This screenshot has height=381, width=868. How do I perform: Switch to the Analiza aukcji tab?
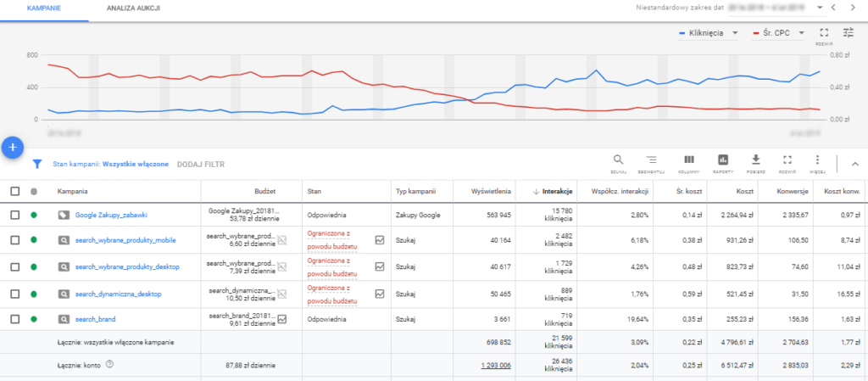pos(133,8)
